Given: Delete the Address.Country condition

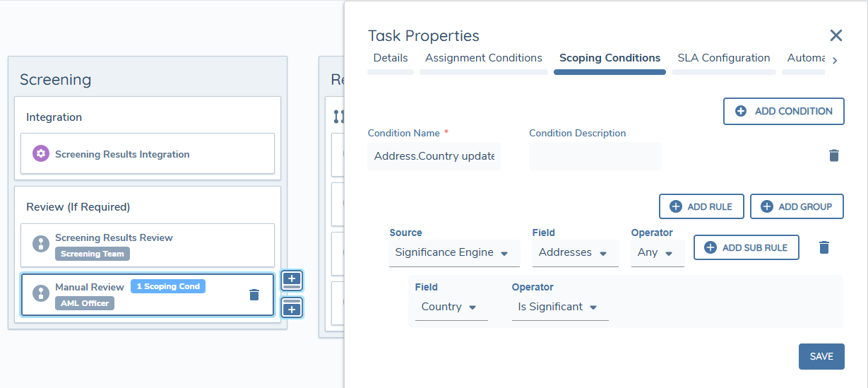Looking at the screenshot, I should click(x=833, y=155).
